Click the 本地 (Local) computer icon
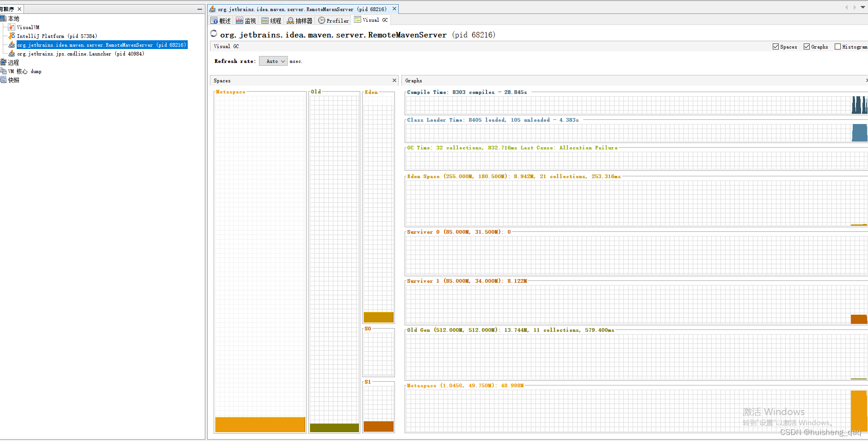868x441 pixels. 3,19
